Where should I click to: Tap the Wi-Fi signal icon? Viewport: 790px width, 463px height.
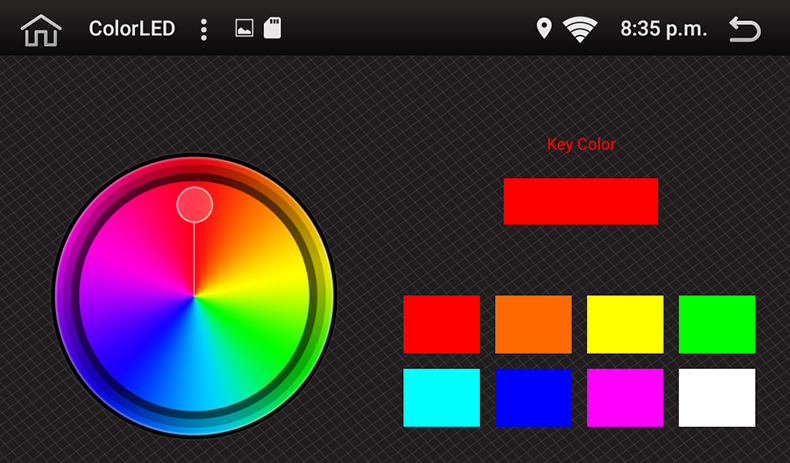[580, 29]
